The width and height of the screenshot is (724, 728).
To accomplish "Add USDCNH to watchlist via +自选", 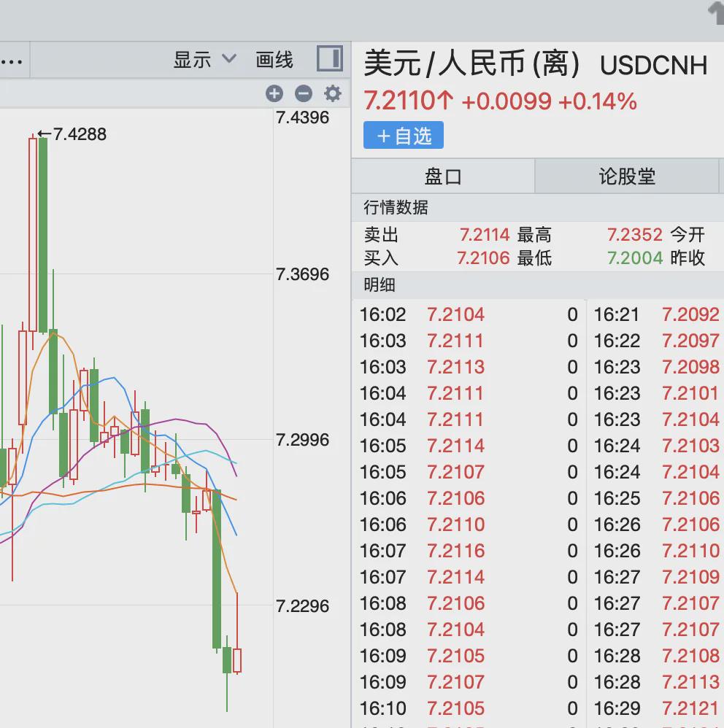I will pos(404,136).
